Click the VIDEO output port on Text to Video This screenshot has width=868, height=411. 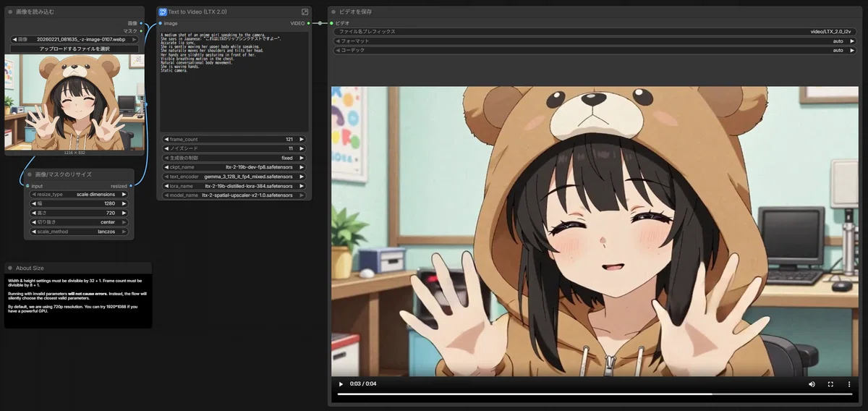coord(309,23)
